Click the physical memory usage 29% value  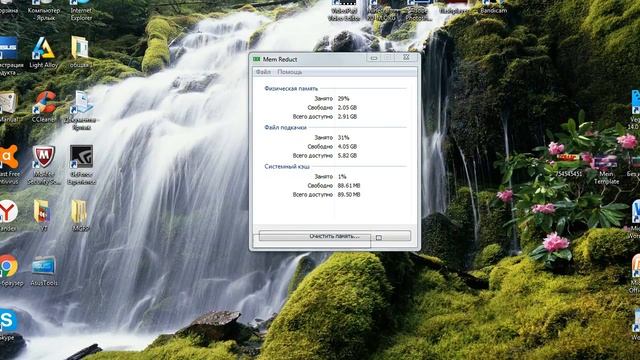pyautogui.click(x=343, y=98)
